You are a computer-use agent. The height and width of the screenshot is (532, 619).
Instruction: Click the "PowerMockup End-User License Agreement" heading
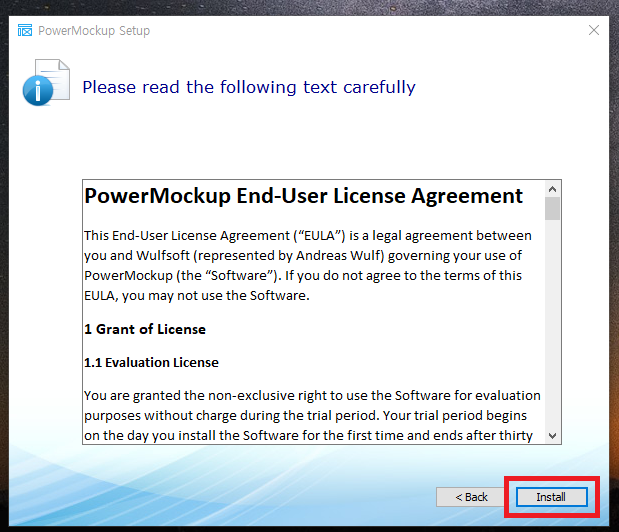[x=303, y=196]
